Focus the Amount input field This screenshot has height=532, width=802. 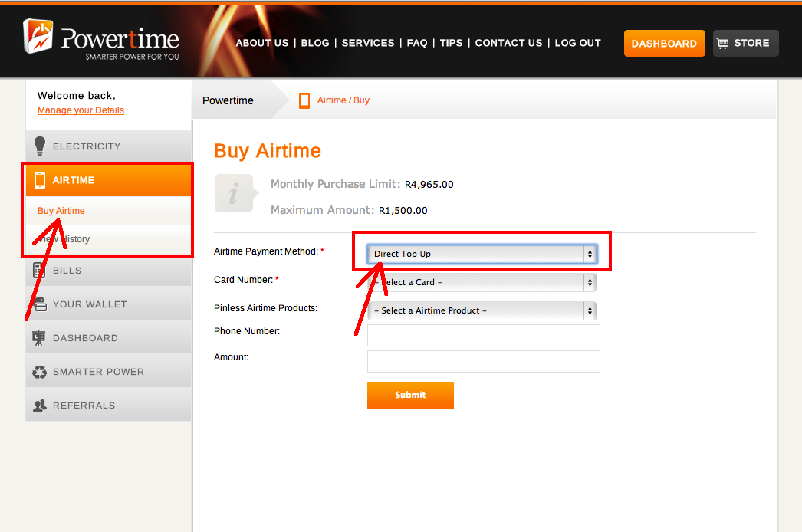point(483,362)
